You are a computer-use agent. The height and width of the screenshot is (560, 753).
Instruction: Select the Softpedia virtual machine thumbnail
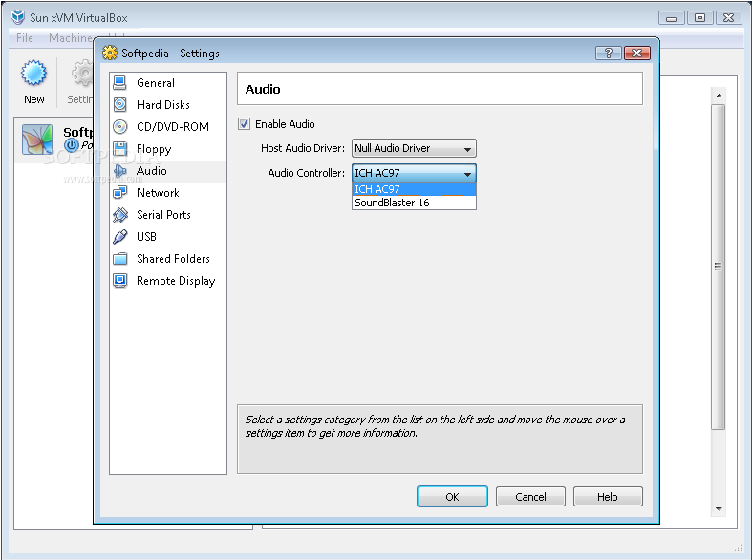pos(37,140)
